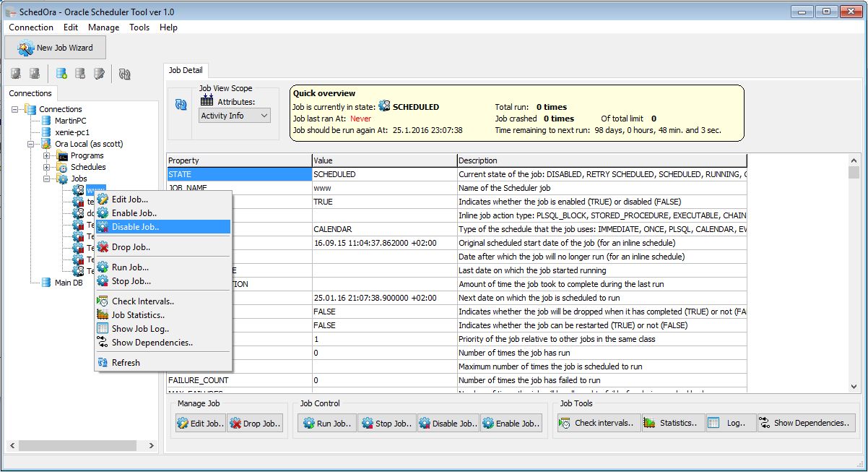The height and width of the screenshot is (472, 868).
Task: Click the Disable Job.. button under Job Control
Action: tap(448, 424)
